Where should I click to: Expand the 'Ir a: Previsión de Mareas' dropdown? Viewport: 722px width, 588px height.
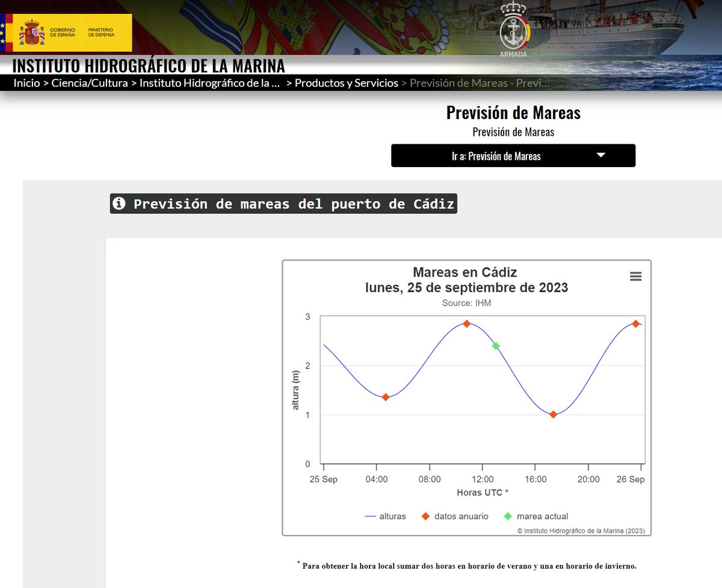(513, 156)
